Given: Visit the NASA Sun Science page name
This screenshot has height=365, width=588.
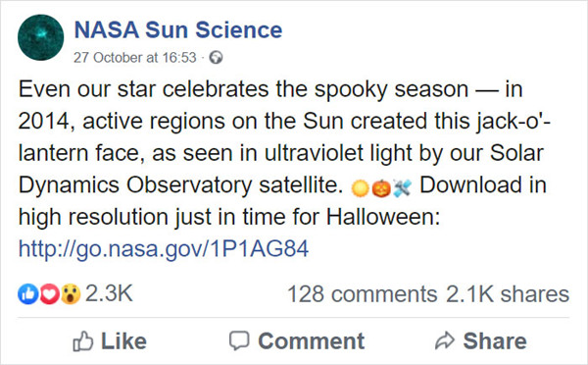Looking at the screenshot, I should point(178,30).
